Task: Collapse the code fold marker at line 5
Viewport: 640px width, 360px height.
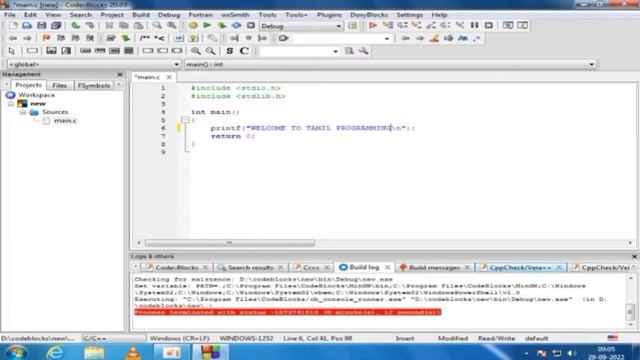Action: point(185,120)
